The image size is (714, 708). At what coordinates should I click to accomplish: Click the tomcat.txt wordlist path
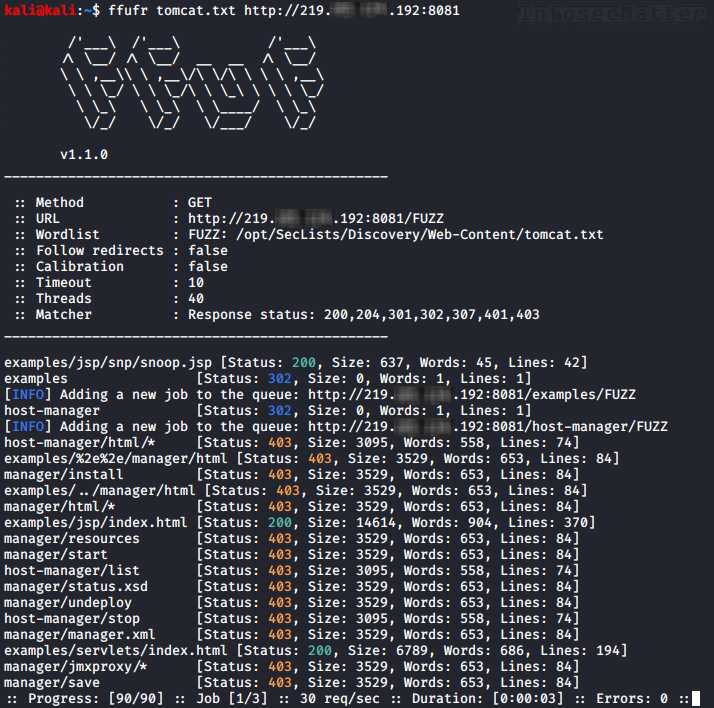[x=419, y=235]
